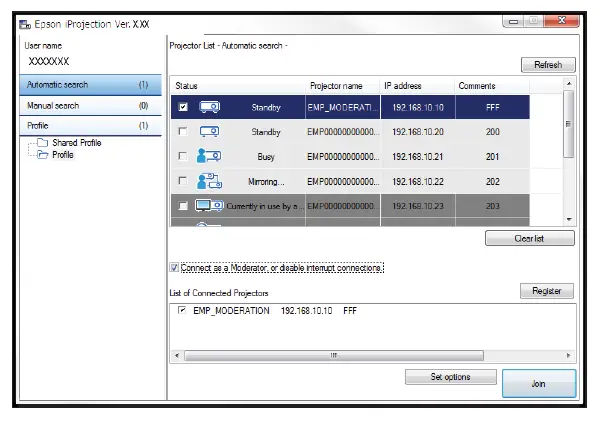This screenshot has height=422, width=611.
Task: Click the User name field XXXXXXX
Action: point(49,61)
